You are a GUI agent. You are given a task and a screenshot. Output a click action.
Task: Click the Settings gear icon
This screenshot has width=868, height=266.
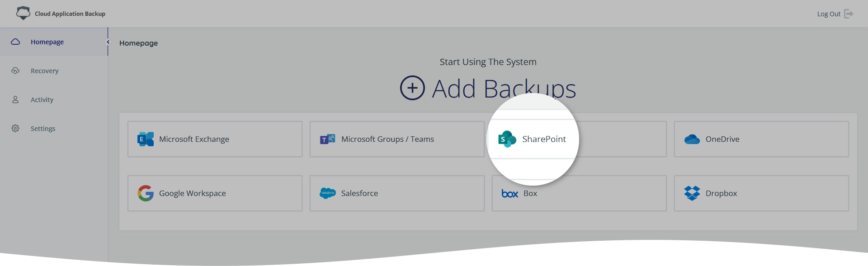point(15,128)
